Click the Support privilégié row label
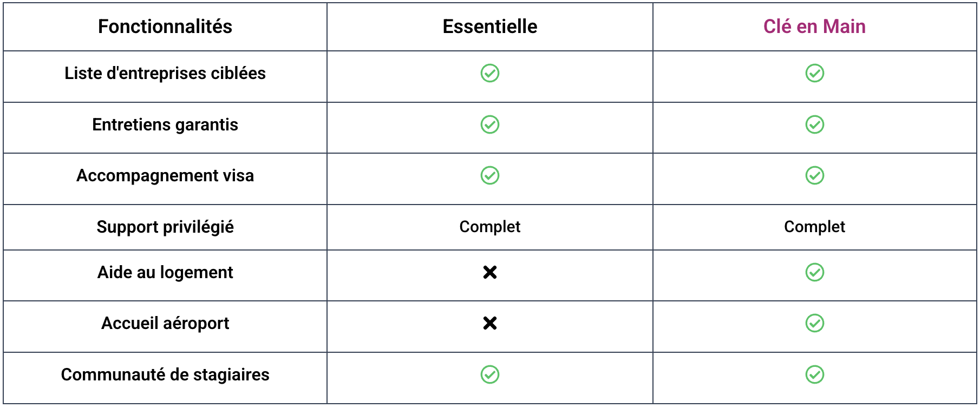 (x=165, y=227)
